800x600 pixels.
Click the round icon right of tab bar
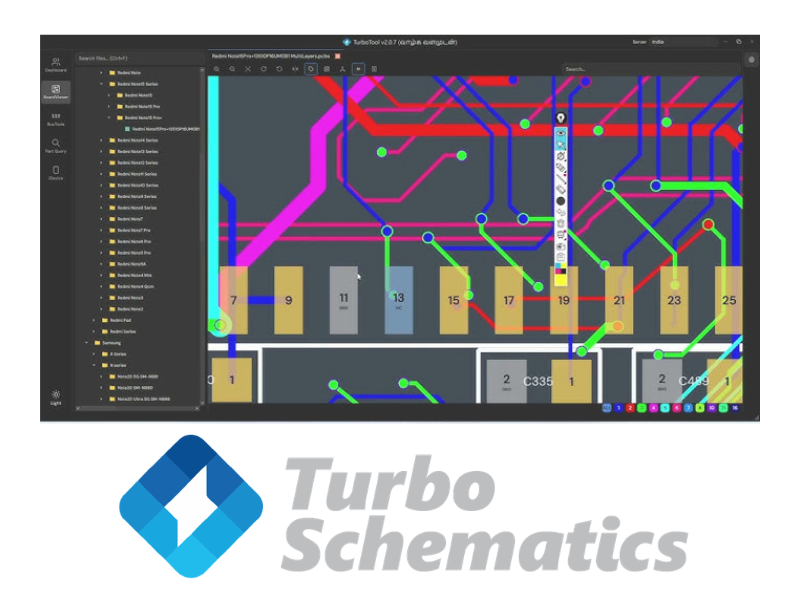coord(751,60)
